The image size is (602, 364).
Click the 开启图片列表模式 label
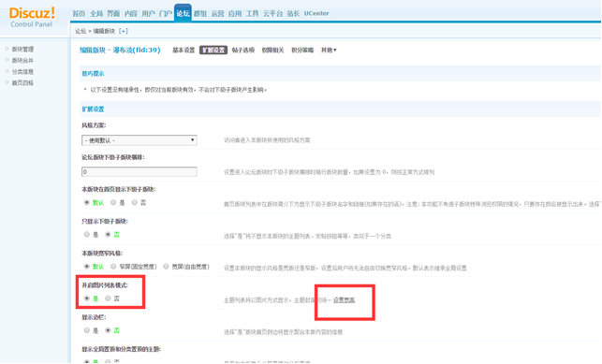(105, 285)
